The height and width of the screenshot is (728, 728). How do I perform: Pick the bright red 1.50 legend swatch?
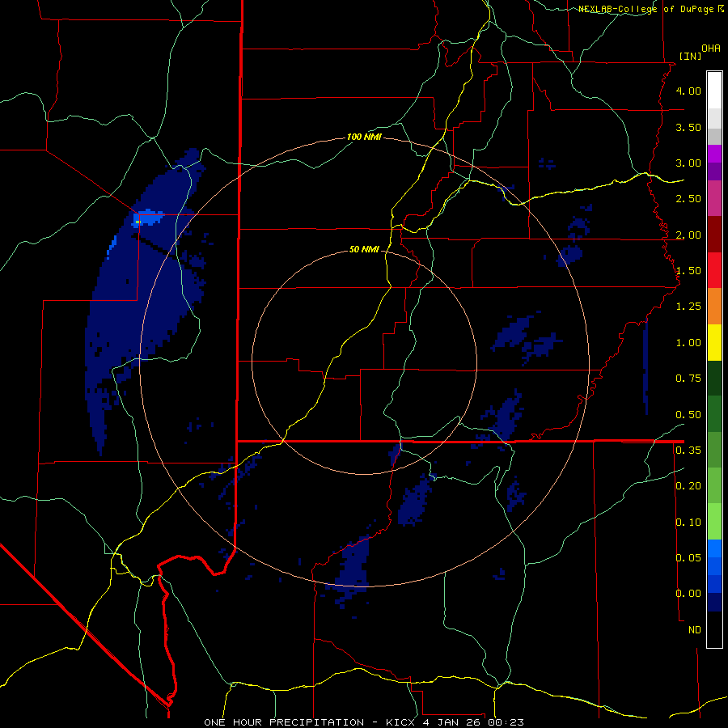(x=714, y=270)
